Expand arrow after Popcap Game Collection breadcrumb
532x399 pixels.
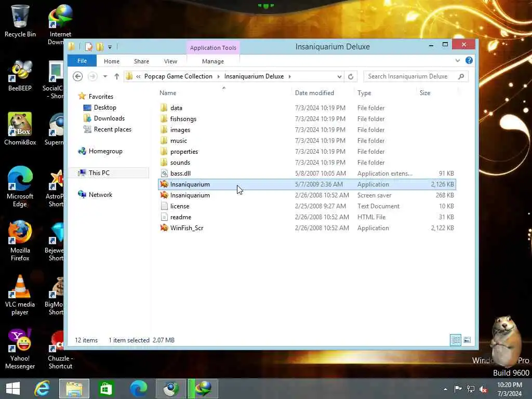[218, 77]
